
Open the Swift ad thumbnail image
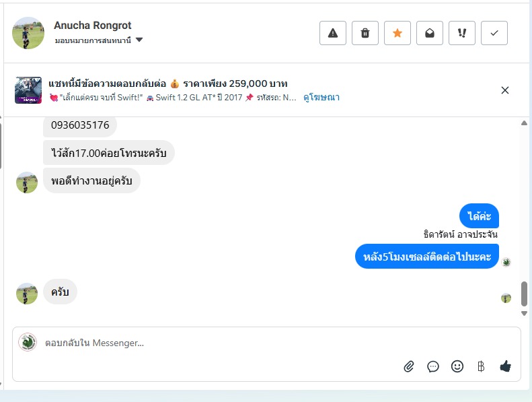point(28,90)
